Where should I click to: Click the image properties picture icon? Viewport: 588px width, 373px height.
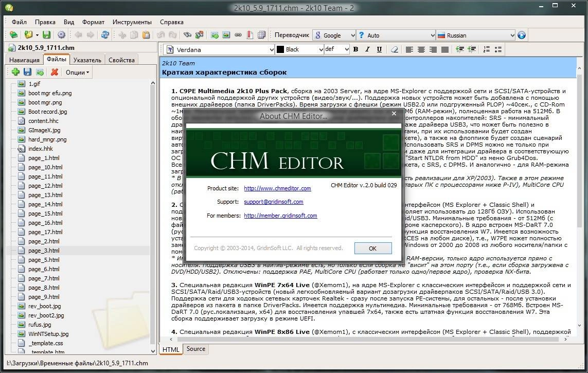[x=226, y=35]
